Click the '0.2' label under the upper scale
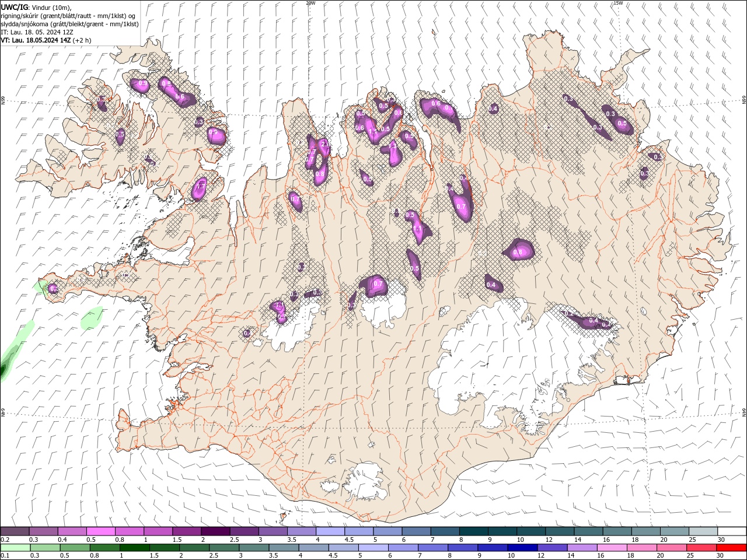The width and height of the screenshot is (747, 560). (x=5, y=540)
